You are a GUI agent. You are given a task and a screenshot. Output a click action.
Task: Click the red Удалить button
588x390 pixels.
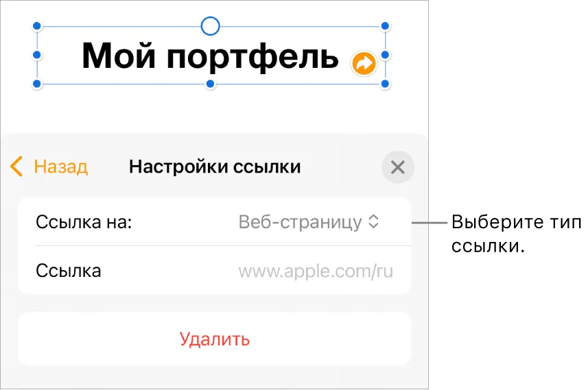[x=215, y=339]
